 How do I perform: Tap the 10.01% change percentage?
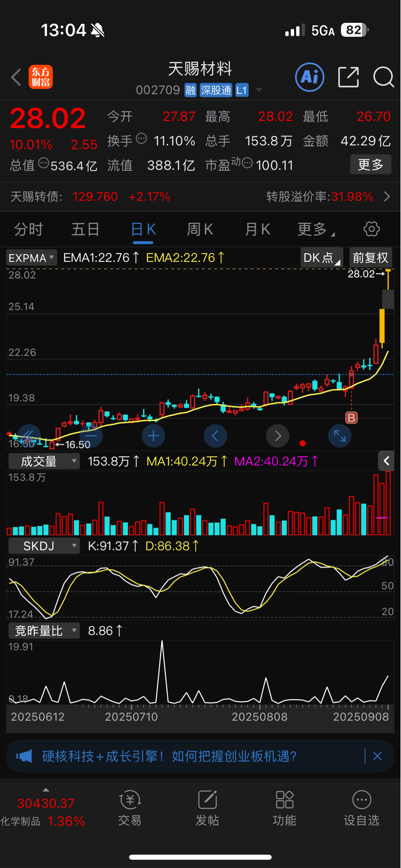click(x=31, y=145)
